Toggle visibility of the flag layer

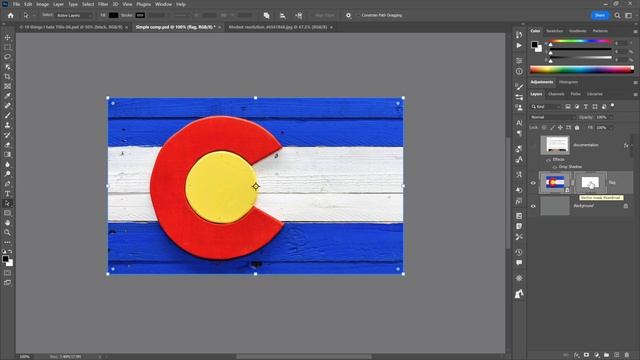[x=533, y=183]
